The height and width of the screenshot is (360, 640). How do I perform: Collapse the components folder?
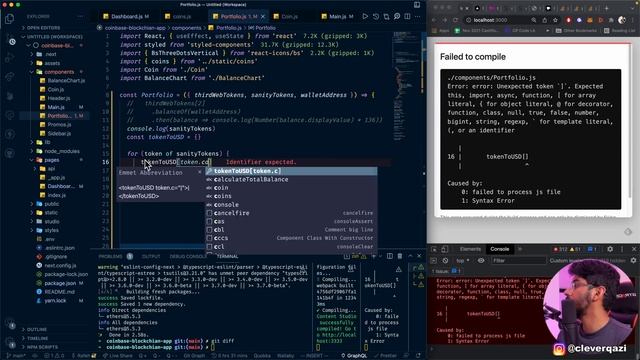point(59,72)
